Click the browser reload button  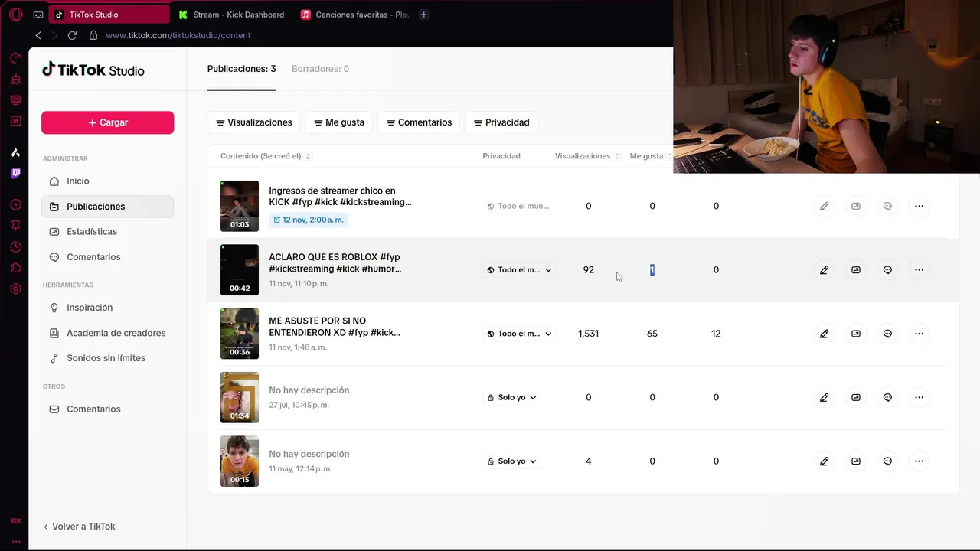pyautogui.click(x=72, y=35)
